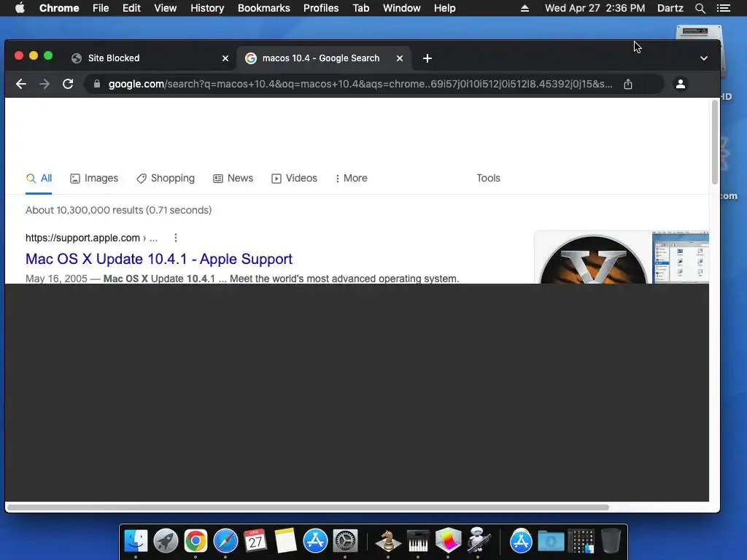Viewport: 747px width, 560px height.
Task: Open the Tiger desktop screenshot thumbnail
Action: click(681, 257)
